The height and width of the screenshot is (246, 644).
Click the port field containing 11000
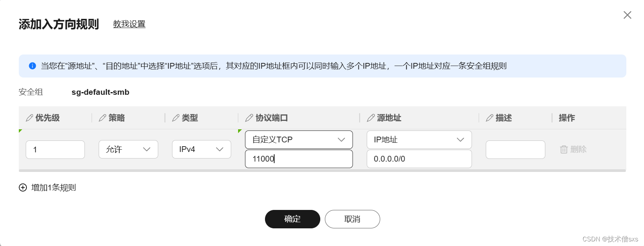[299, 159]
